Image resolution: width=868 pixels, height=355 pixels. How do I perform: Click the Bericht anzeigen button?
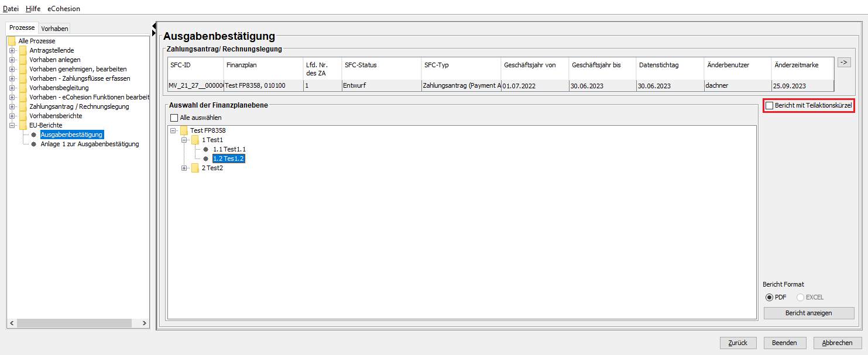click(809, 313)
